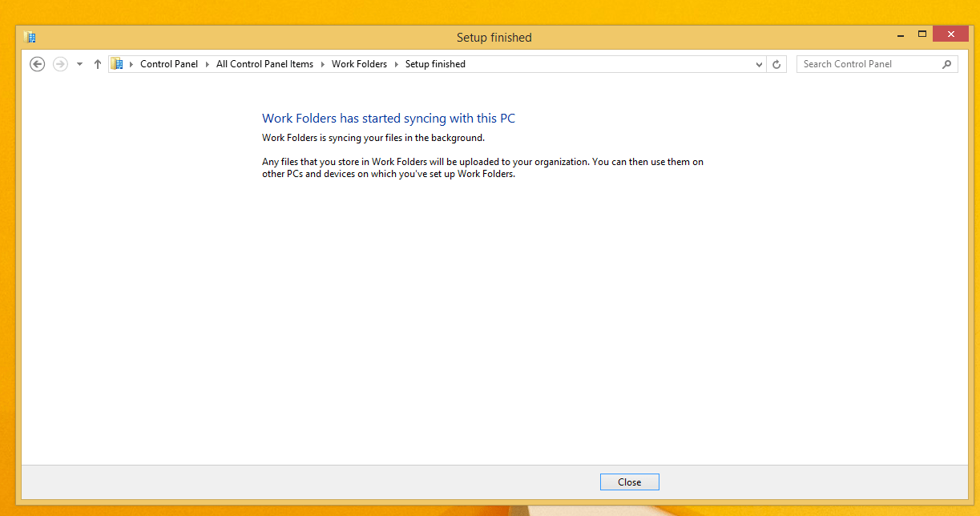
Task: Click the paragraph starting 'Any files that you store'
Action: click(483, 167)
